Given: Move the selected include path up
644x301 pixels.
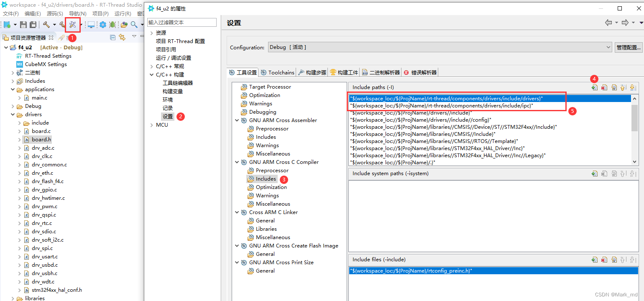Looking at the screenshot, I should click(x=623, y=87).
